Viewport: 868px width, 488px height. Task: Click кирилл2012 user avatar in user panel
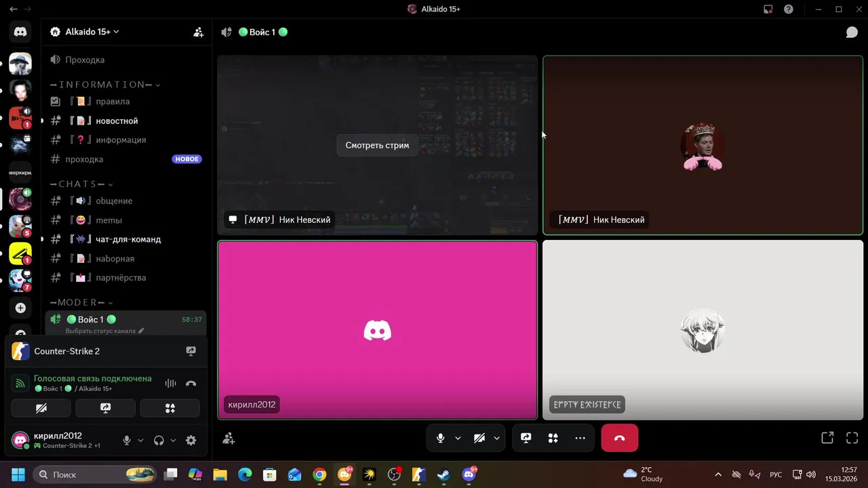click(20, 441)
